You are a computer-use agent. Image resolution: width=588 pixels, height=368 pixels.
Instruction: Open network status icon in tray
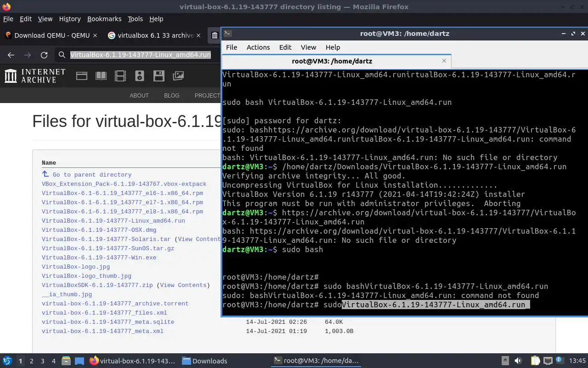[548, 361]
